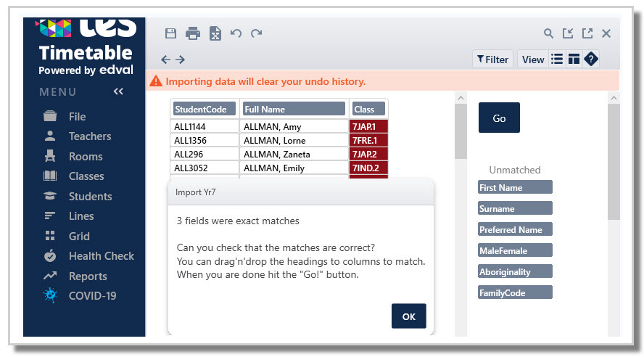Select unmatched FamilyCode heading

[515, 292]
